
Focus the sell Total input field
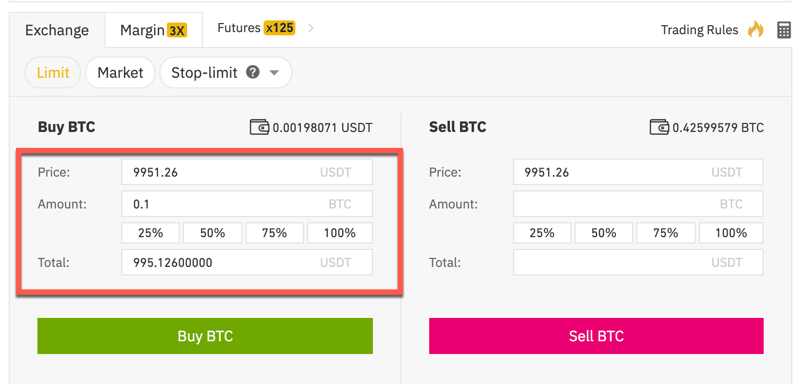[x=638, y=263]
